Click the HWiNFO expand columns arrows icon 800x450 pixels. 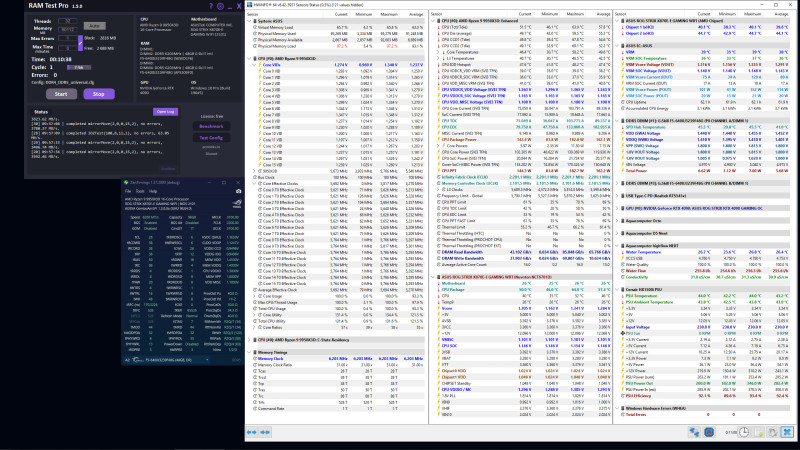tap(252, 432)
